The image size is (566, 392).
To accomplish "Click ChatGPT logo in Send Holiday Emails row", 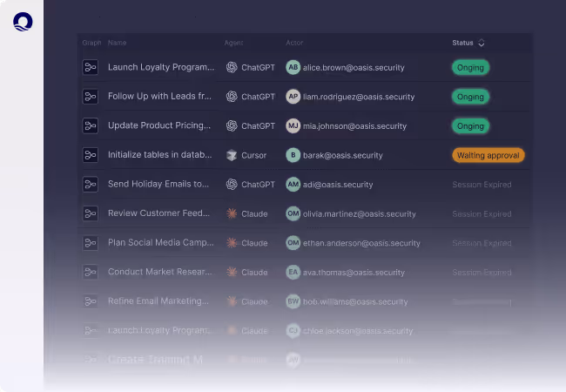I will 232,184.
